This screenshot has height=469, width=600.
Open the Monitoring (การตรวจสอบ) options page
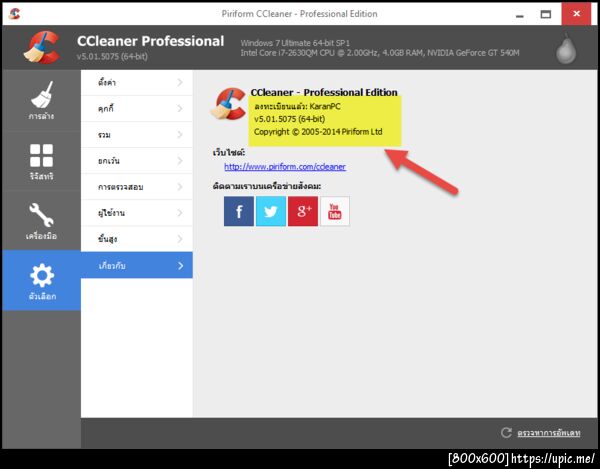(x=137, y=187)
